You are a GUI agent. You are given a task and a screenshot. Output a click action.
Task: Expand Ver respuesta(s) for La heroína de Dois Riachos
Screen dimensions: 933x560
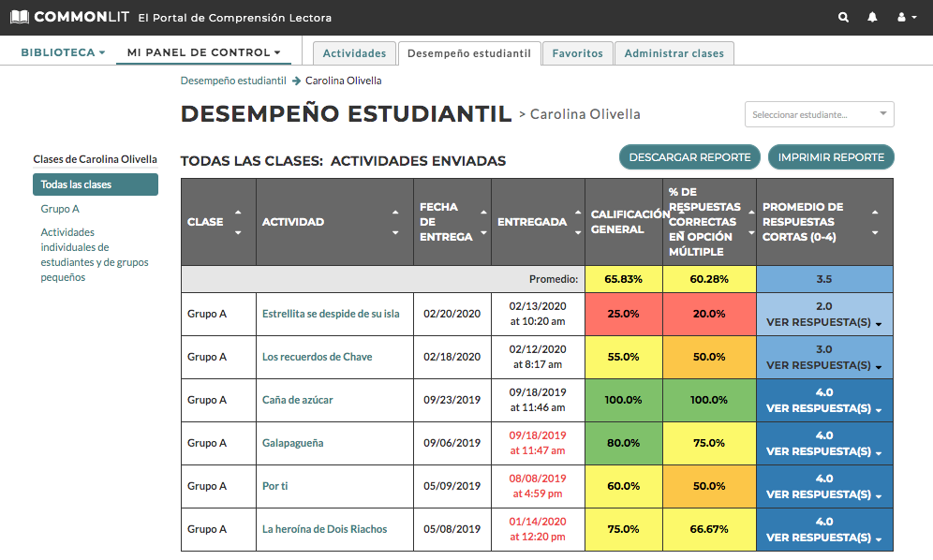[824, 538]
